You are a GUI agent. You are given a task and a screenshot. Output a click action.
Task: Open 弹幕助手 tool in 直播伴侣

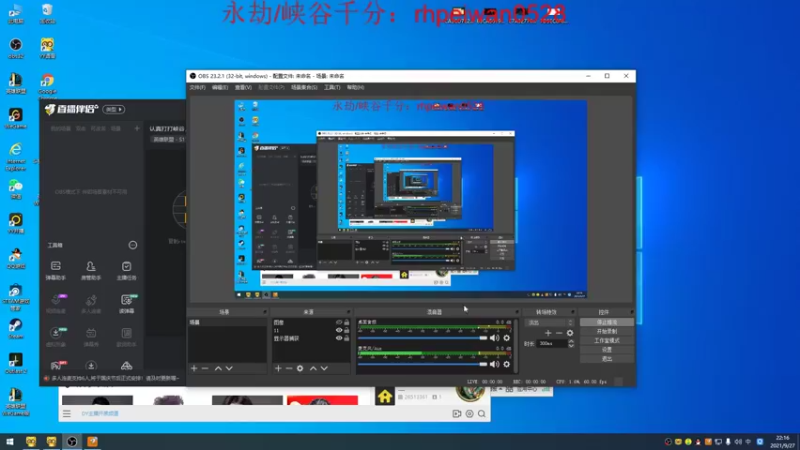pyautogui.click(x=56, y=270)
